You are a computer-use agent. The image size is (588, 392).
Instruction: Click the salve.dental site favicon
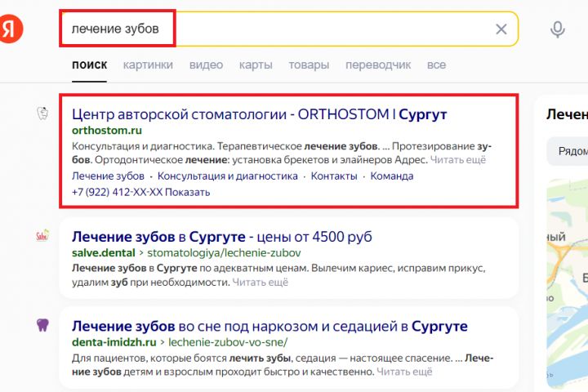coord(43,236)
